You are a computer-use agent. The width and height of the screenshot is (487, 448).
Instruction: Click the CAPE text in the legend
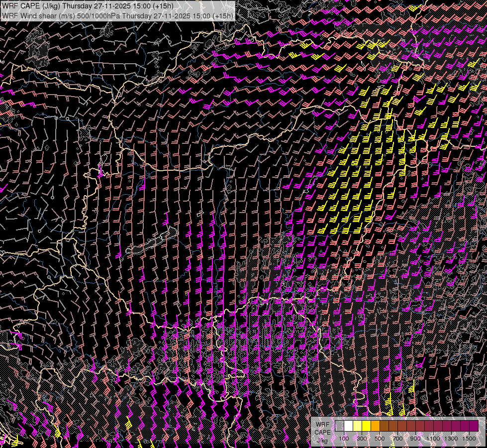coord(322,432)
